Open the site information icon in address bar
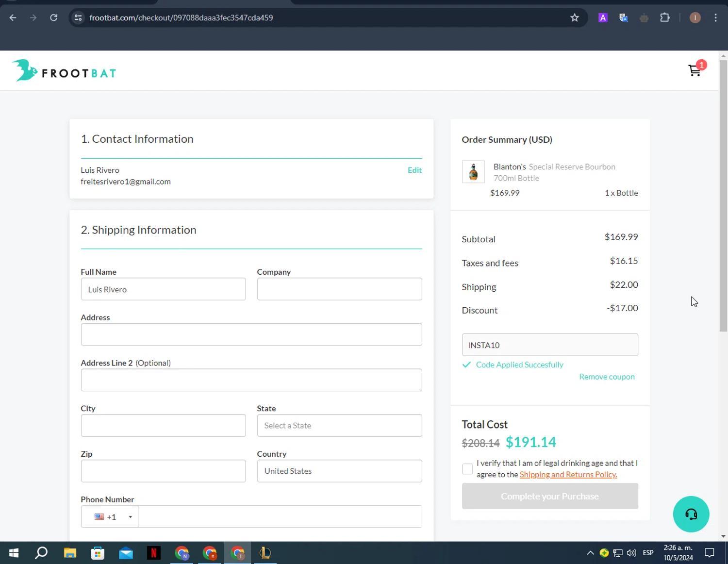728x564 pixels. click(78, 17)
